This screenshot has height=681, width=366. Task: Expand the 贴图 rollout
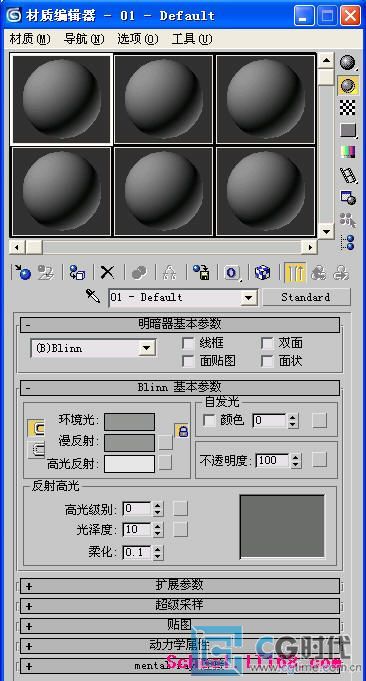click(x=180, y=625)
